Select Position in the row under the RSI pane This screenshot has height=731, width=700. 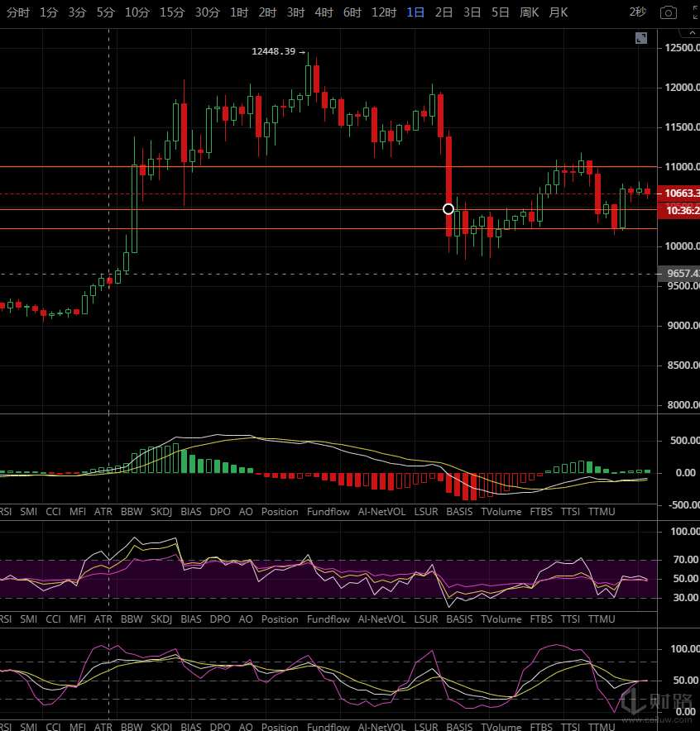tap(280, 619)
